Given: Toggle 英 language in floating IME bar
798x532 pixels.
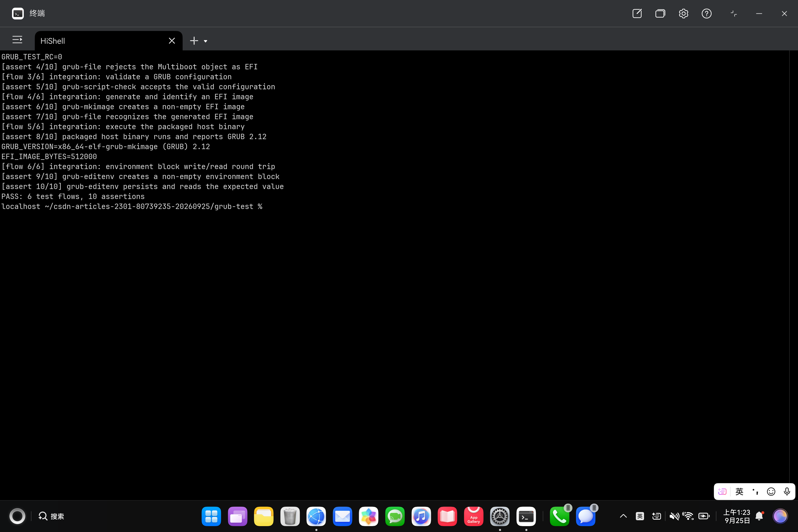Looking at the screenshot, I should tap(739, 491).
